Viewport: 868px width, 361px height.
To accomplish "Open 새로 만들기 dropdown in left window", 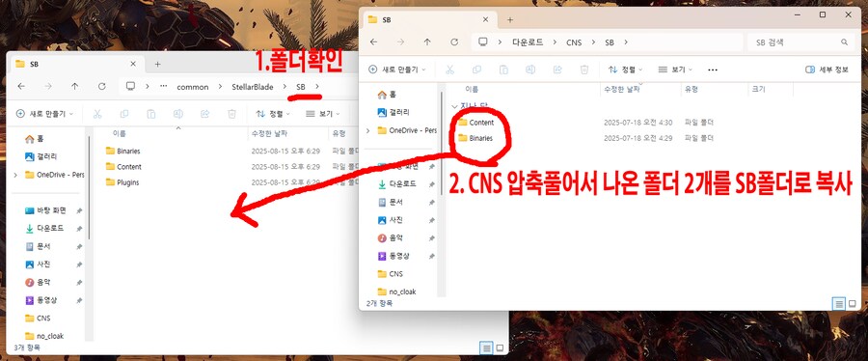I will (44, 114).
